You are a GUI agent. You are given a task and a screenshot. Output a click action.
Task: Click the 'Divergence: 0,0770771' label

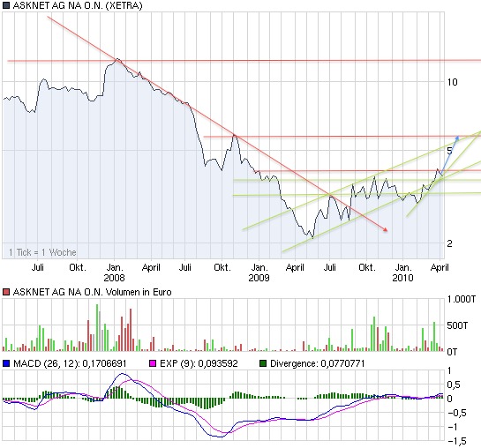coord(318,363)
